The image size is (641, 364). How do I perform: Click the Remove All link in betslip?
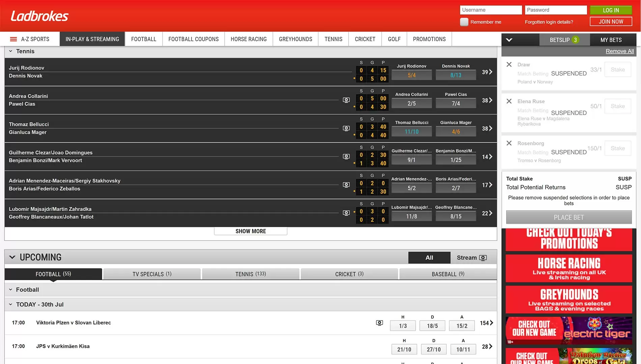point(620,51)
